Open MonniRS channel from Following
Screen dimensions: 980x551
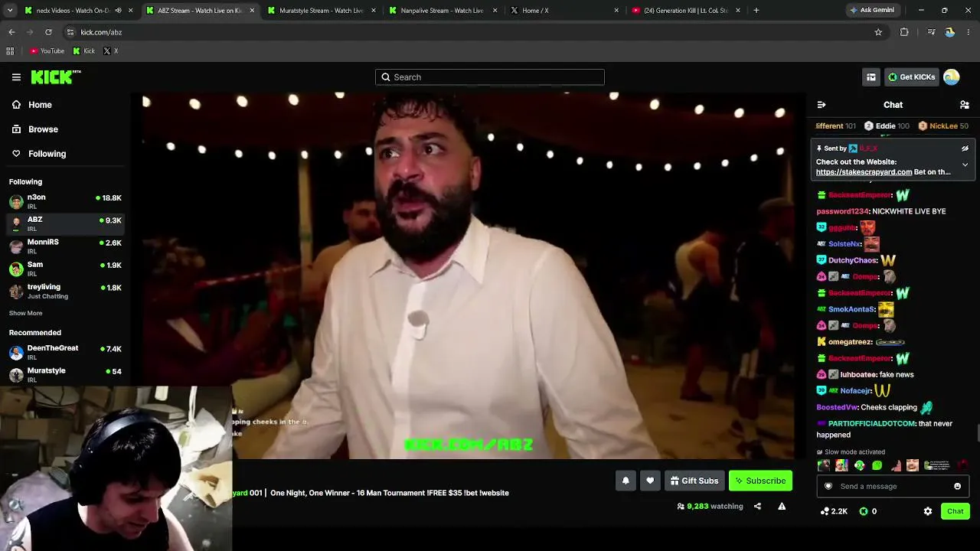65,246
